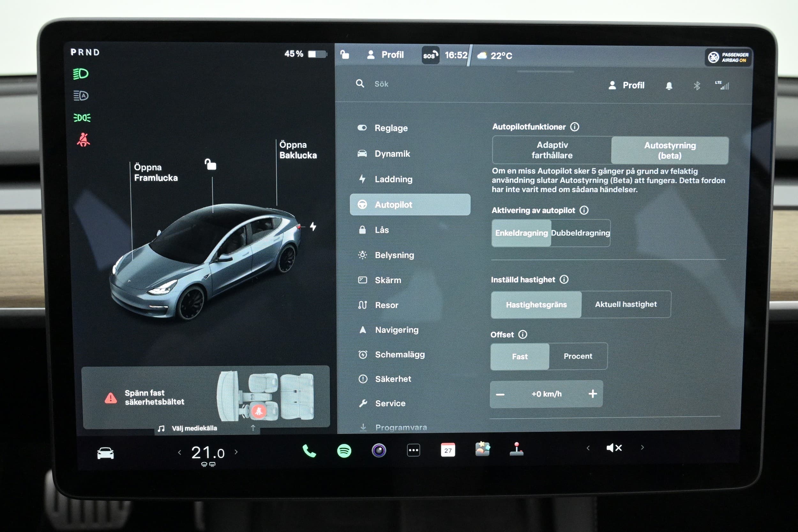
Task: Select Adaptiv farthållare mode
Action: (x=552, y=150)
